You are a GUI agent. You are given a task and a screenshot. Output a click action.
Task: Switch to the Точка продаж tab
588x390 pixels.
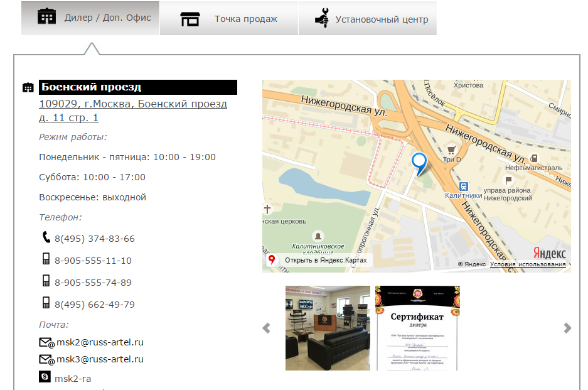click(x=229, y=19)
